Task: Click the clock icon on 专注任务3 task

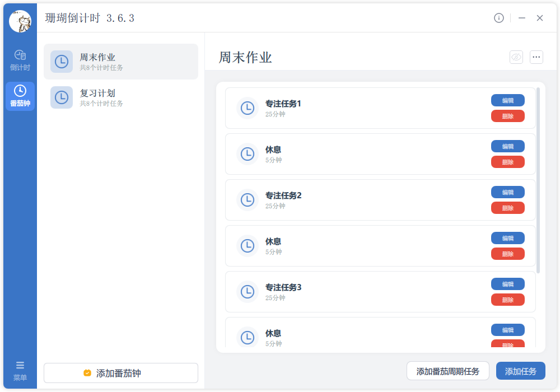Action: [x=248, y=291]
